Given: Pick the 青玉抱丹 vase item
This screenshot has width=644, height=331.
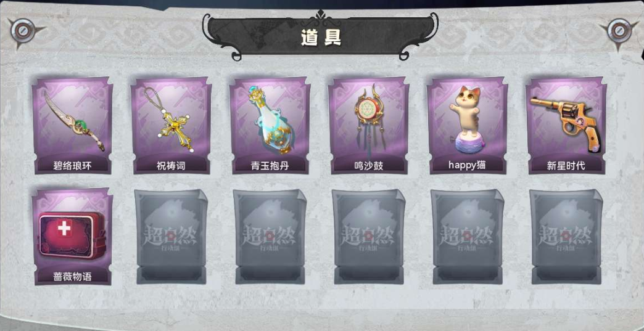Looking at the screenshot, I should click(x=270, y=125).
